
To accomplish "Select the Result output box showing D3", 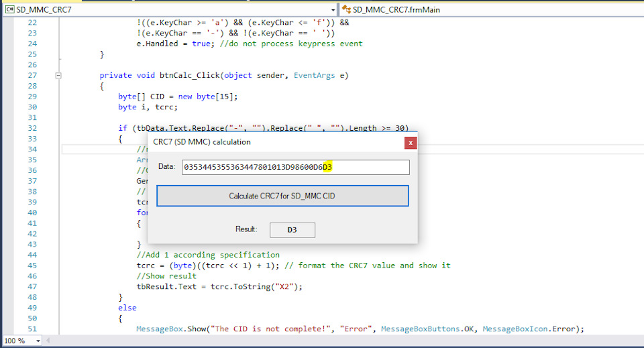I will pos(292,230).
